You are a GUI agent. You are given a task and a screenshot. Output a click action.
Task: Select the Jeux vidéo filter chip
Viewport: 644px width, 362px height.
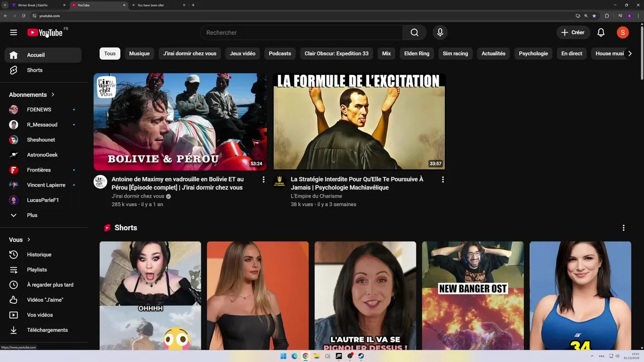pyautogui.click(x=243, y=53)
